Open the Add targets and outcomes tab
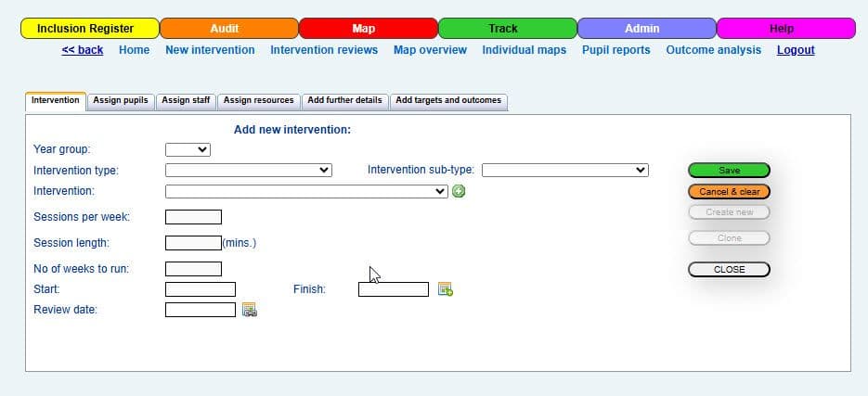Image resolution: width=868 pixels, height=396 pixels. (448, 101)
